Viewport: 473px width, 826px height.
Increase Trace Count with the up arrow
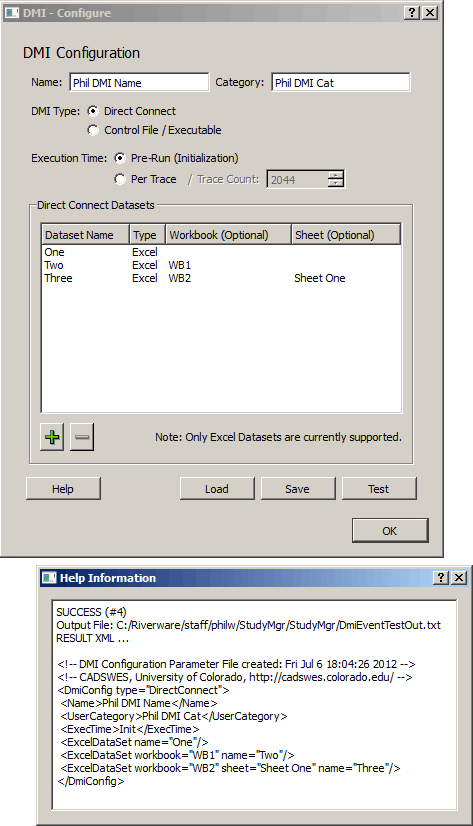click(x=335, y=175)
